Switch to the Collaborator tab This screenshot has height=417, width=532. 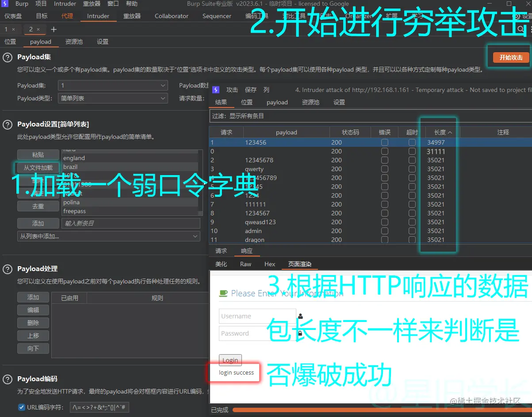(172, 16)
